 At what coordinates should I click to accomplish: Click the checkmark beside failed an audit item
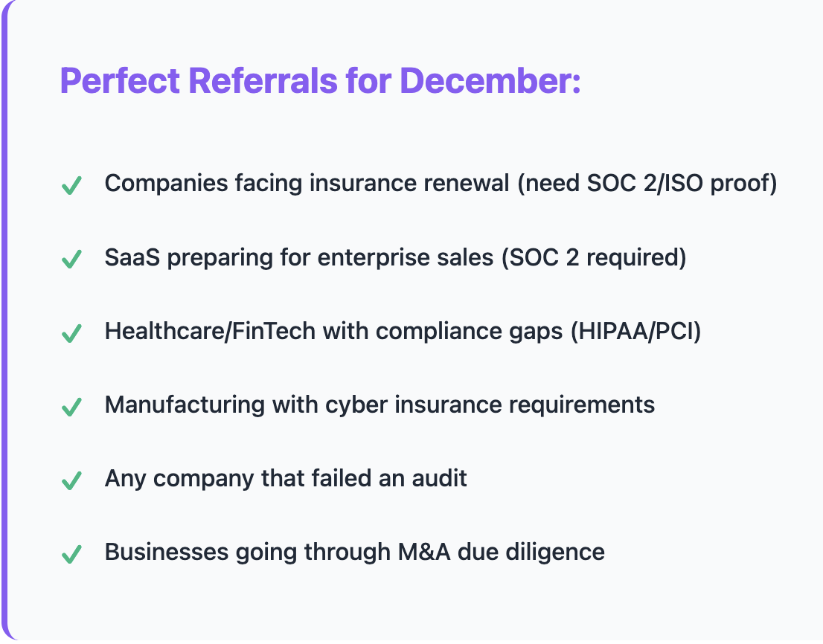71,480
